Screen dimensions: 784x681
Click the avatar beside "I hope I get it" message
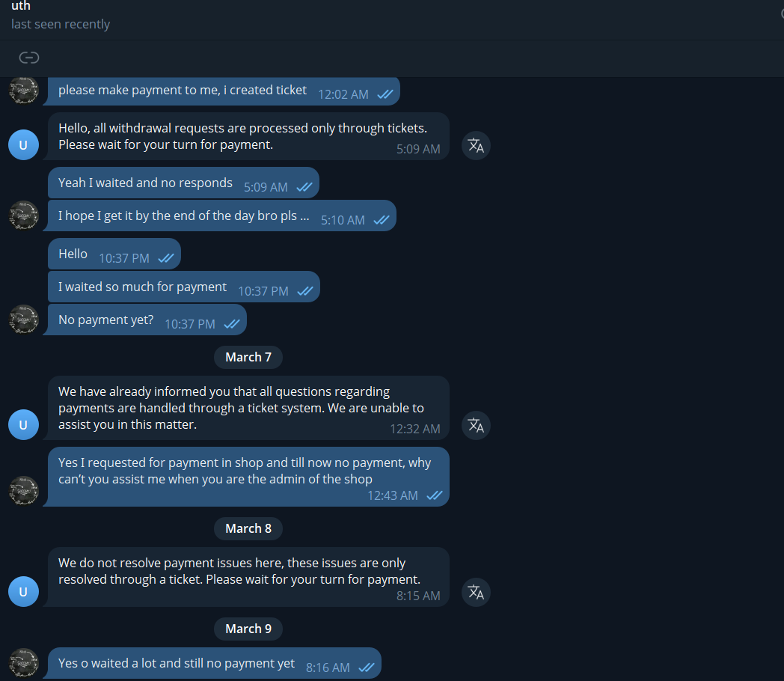click(23, 216)
